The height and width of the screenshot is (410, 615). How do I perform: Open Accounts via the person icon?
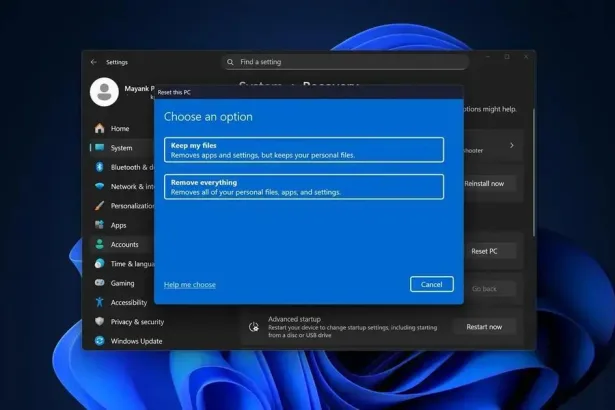point(99,244)
